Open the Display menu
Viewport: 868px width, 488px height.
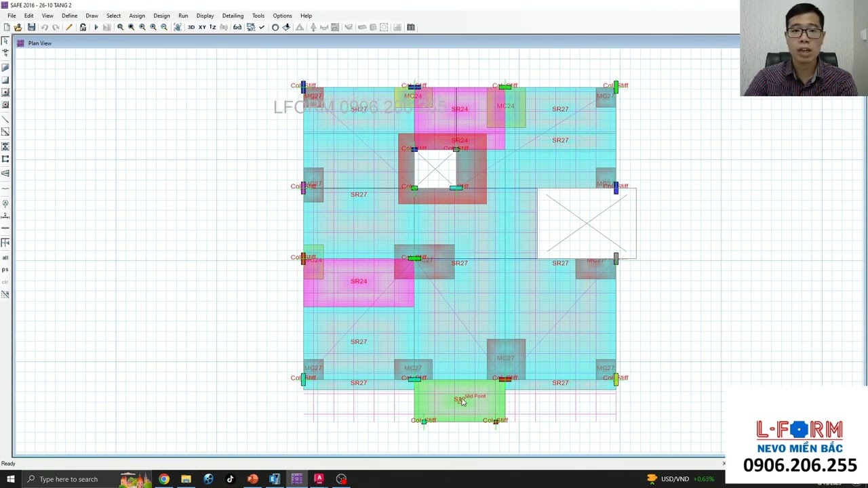click(x=205, y=16)
